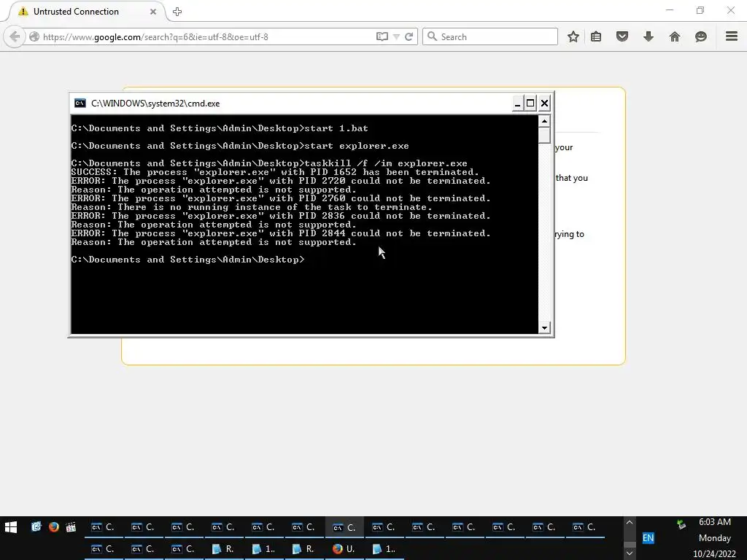747x560 pixels.
Task: Click the ERROR line with PID 2836
Action: pos(281,216)
